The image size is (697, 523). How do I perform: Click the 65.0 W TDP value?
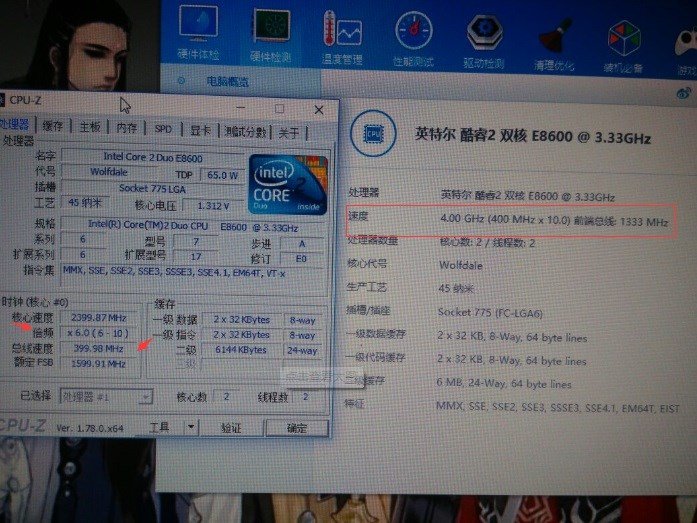click(x=221, y=175)
